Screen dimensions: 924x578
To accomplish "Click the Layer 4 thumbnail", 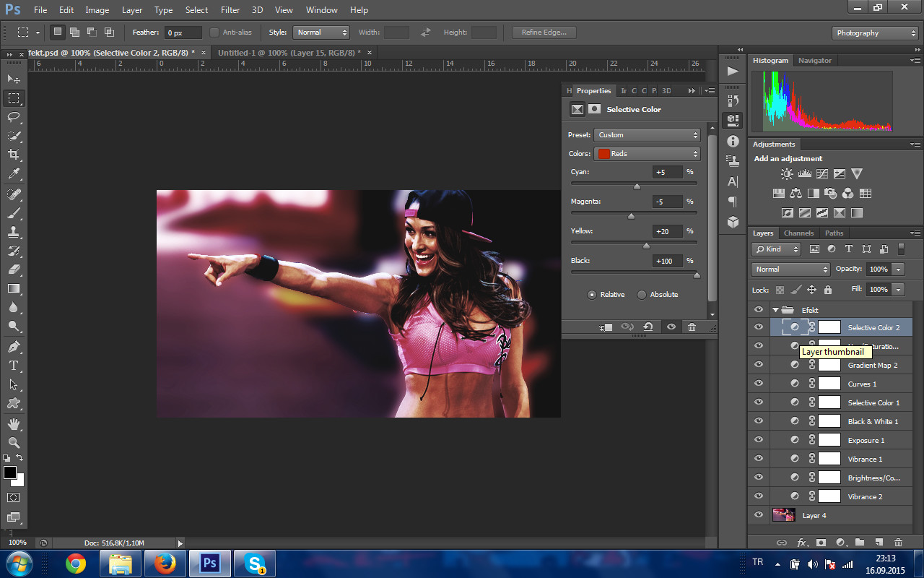I will pos(784,515).
